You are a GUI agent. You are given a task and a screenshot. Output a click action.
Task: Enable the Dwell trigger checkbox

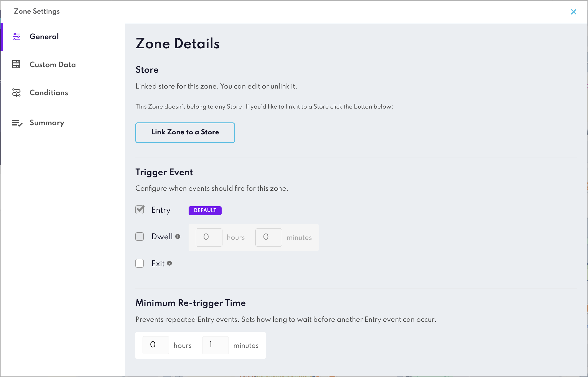(x=140, y=237)
